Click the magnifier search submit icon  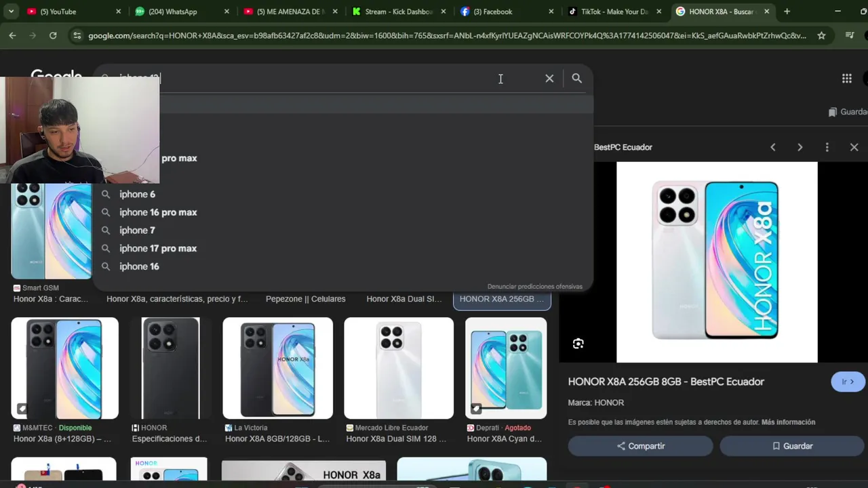tap(576, 79)
